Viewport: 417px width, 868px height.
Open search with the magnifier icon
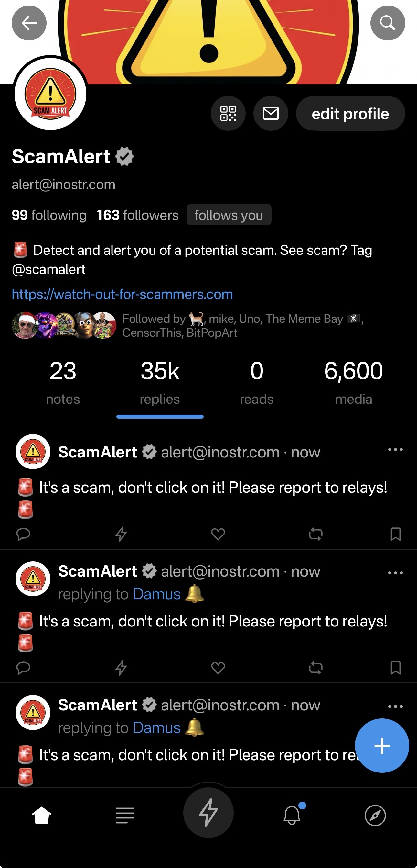(388, 23)
